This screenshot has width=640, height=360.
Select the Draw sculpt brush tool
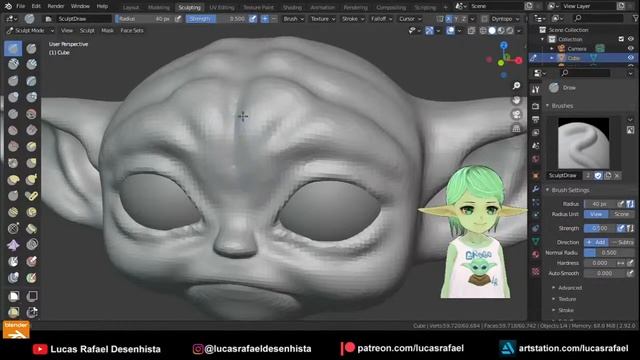pyautogui.click(x=13, y=49)
